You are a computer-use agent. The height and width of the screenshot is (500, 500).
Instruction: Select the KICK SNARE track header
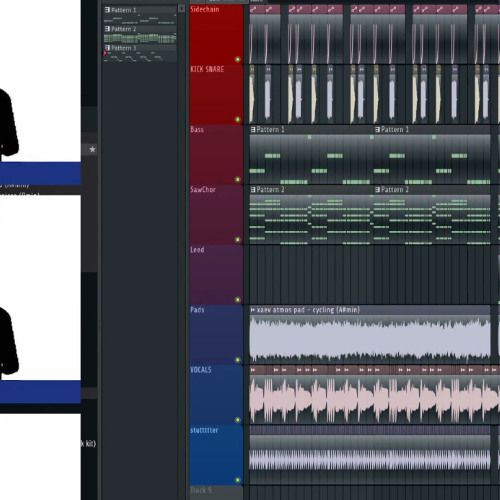[216, 94]
